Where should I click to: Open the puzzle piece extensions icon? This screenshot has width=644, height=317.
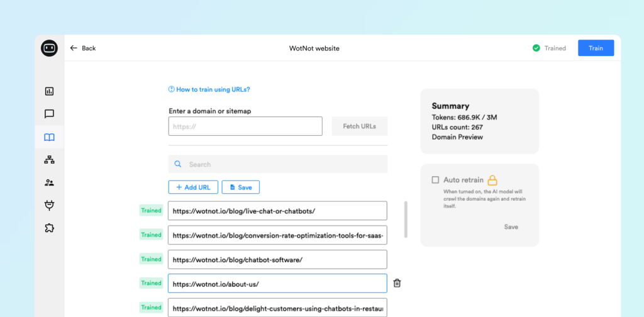click(49, 228)
